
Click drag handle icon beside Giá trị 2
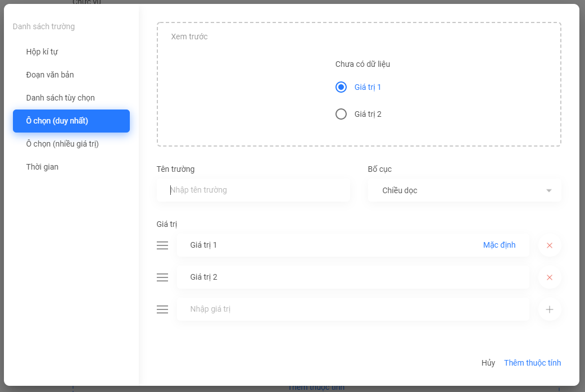(162, 277)
